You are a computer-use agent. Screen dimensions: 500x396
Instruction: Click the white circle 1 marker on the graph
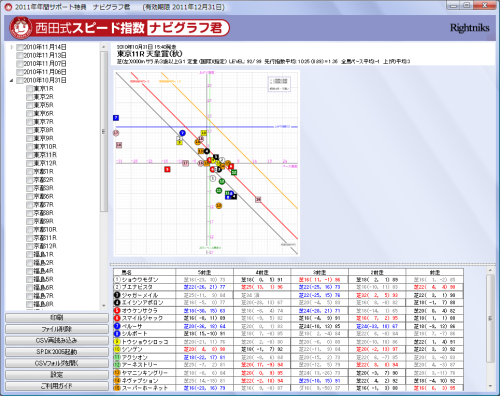tap(213, 179)
